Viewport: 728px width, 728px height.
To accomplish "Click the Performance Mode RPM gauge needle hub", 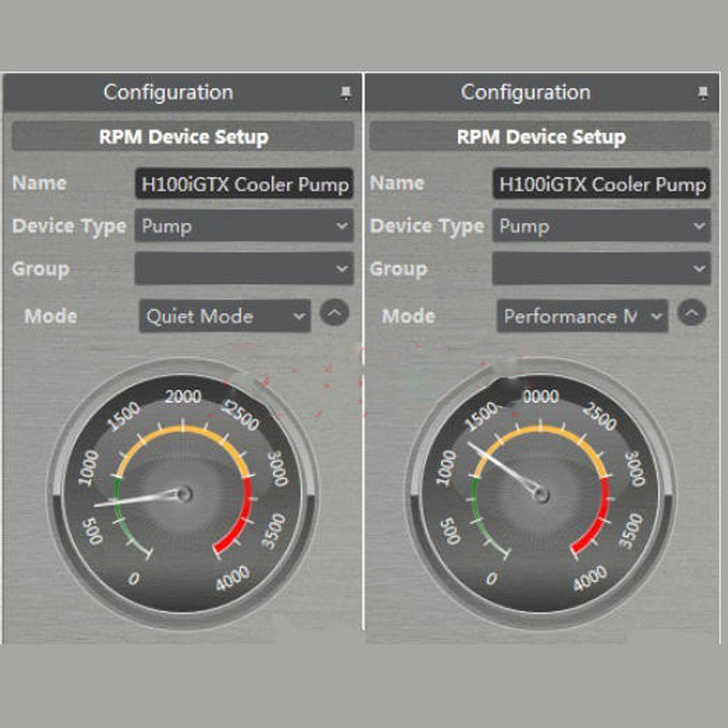I will (541, 494).
